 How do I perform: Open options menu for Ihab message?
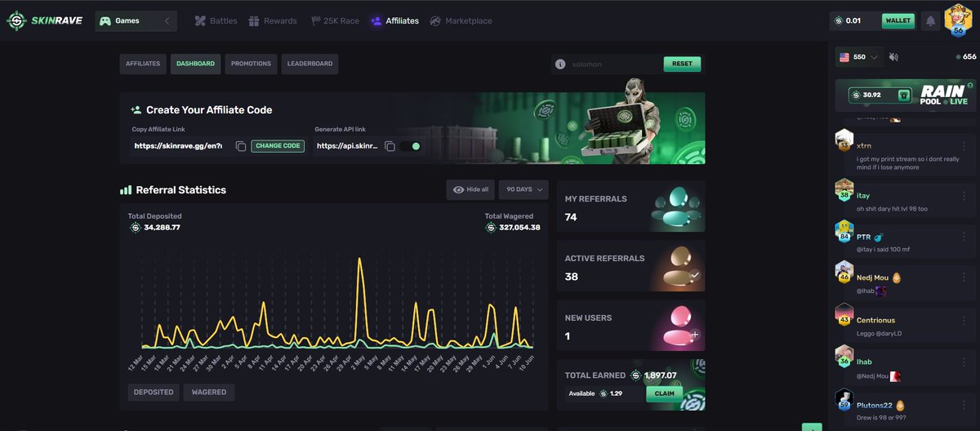964,362
